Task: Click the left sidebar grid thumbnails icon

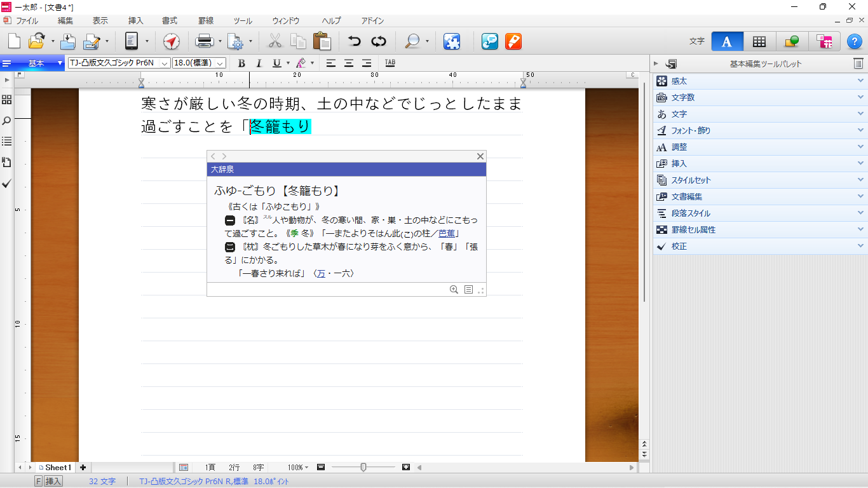Action: pyautogui.click(x=7, y=100)
